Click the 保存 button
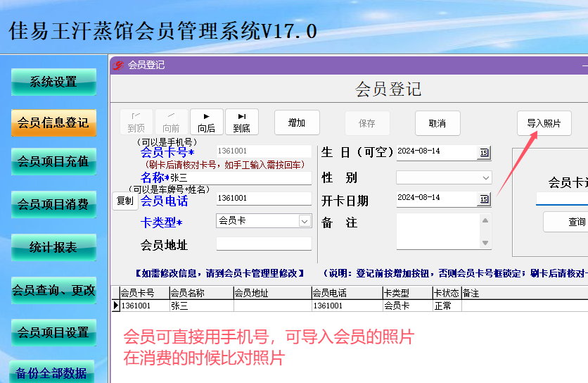Image resolution: width=588 pixels, height=383 pixels. click(367, 123)
